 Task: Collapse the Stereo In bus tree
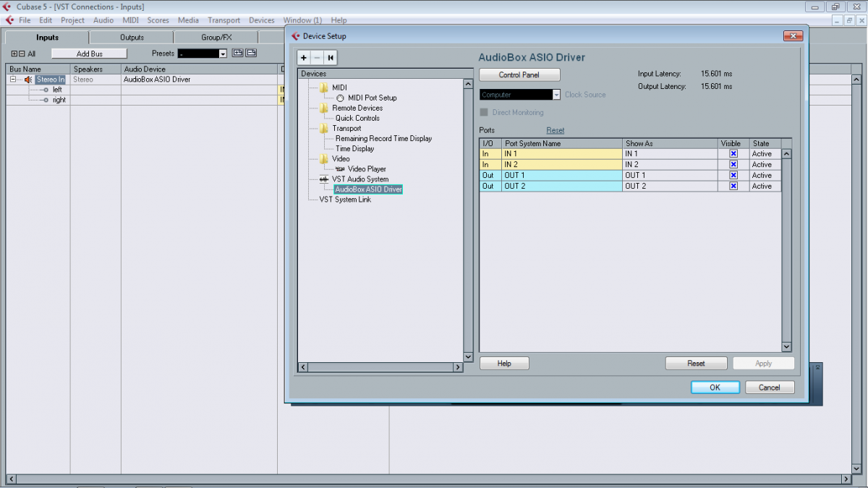point(13,80)
